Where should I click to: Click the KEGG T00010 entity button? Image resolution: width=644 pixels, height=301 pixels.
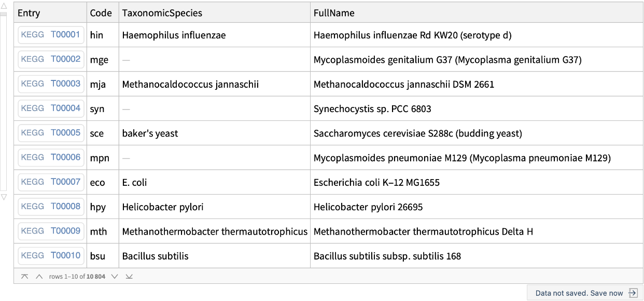[51, 255]
